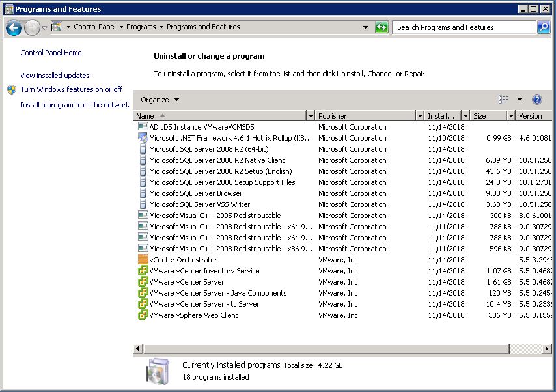Open the Organize dropdown menu
556x392 pixels.
160,100
